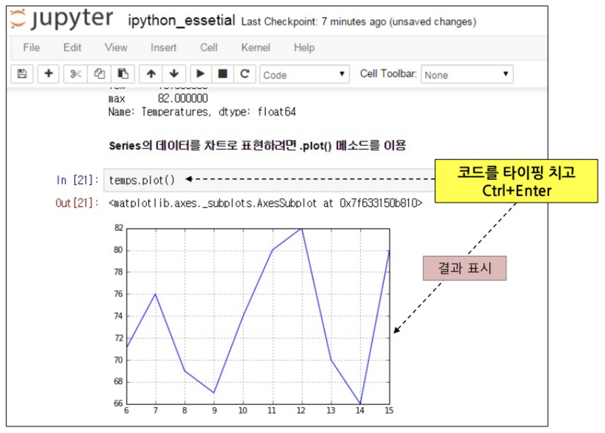Rename the notebook title ipython_essetial
This screenshot has width=605, height=433.
(181, 20)
